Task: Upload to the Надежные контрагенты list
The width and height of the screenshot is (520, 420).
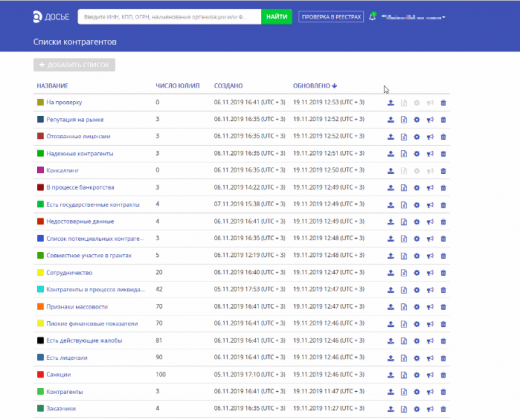Action: tap(391, 154)
